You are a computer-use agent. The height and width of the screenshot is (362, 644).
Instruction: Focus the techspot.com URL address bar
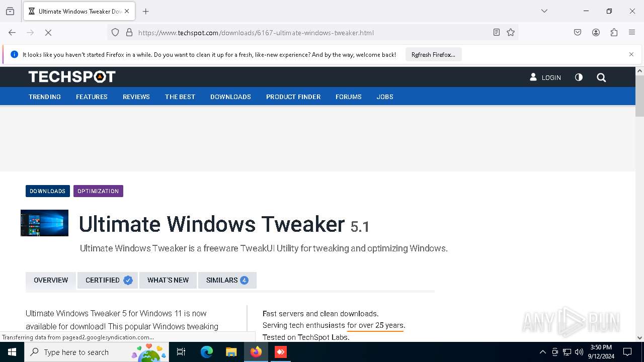(312, 33)
